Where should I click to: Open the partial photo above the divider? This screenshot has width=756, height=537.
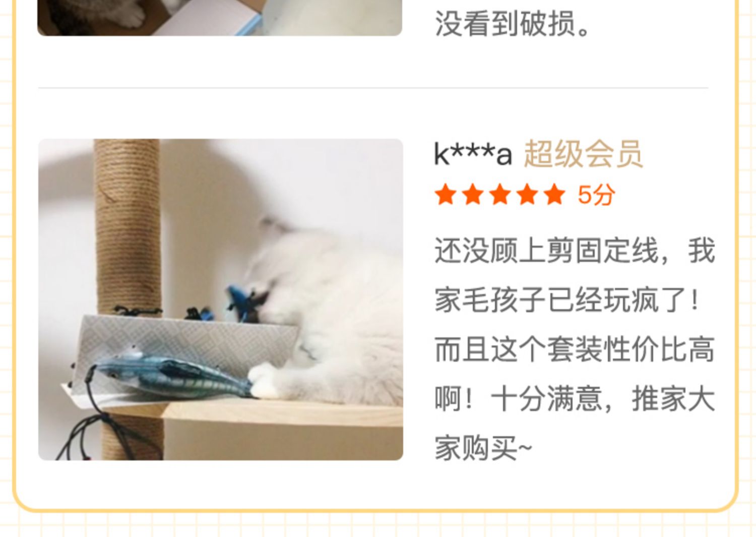220,18
